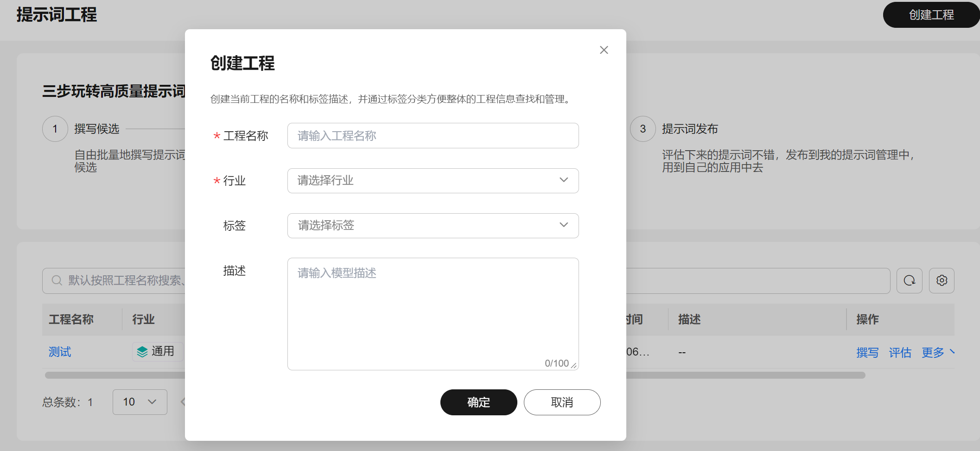
Task: Click the search magnifier icon
Action: pos(57,280)
